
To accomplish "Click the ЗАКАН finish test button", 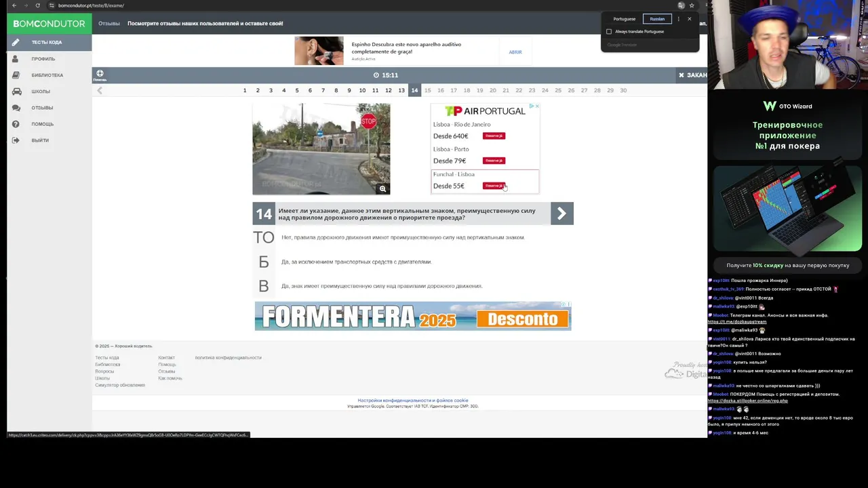I will 692,75.
